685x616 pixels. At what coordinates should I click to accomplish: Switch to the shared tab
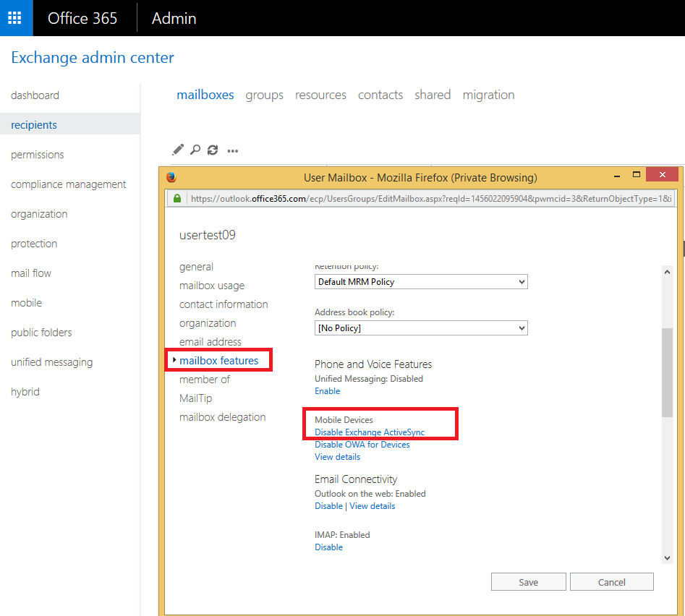(433, 95)
